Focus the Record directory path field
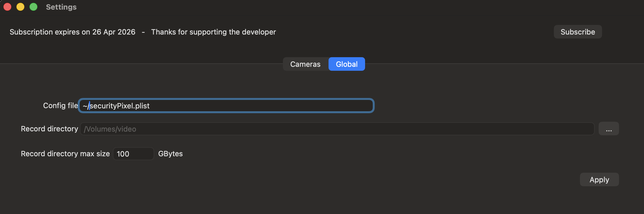The image size is (644, 214). (x=337, y=129)
